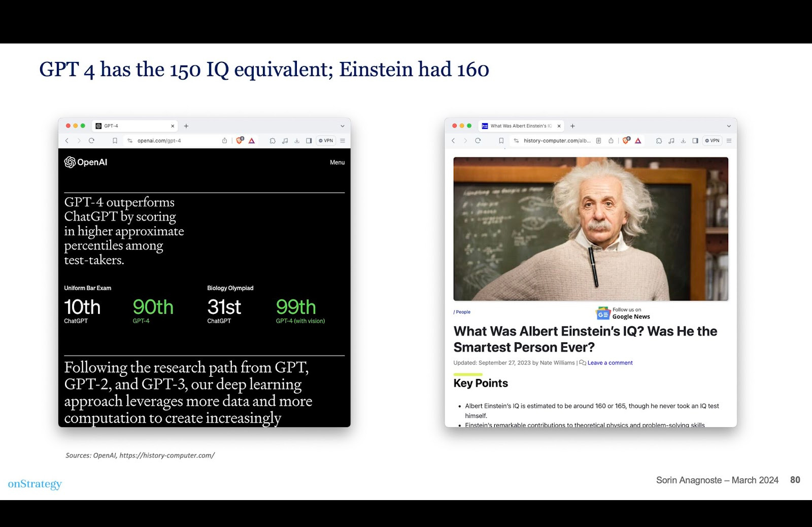Open downloads in the OpenAI window

[x=297, y=141]
